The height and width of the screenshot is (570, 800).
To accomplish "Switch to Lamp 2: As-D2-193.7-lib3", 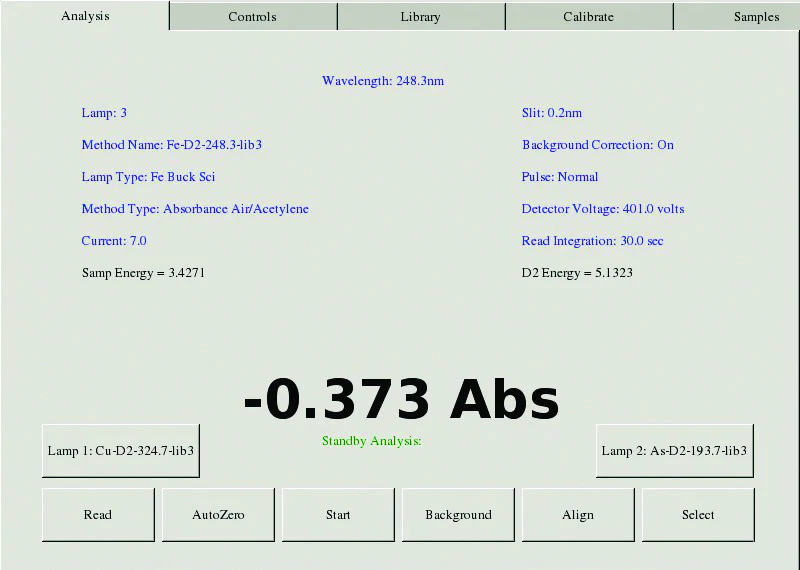I will point(674,451).
